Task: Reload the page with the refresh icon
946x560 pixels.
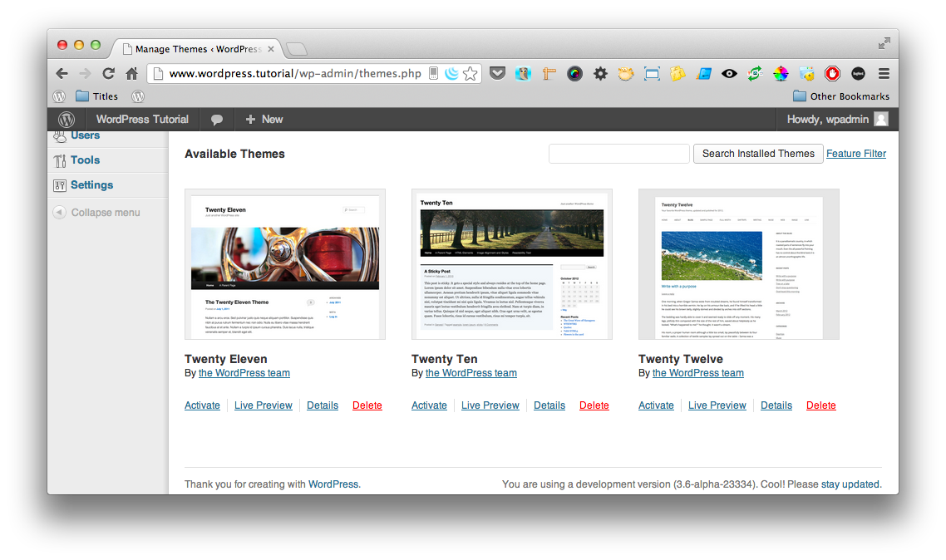Action: click(x=109, y=74)
